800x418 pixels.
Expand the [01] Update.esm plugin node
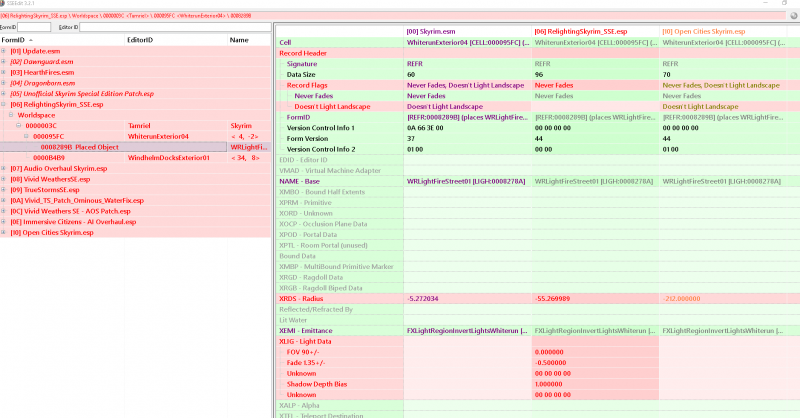click(x=3, y=51)
